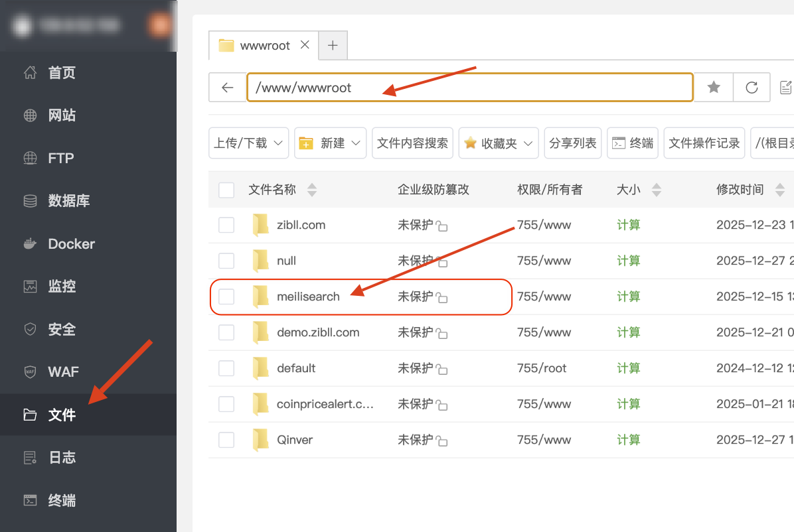Image resolution: width=794 pixels, height=532 pixels.
Task: Open a new tab with the plus button
Action: pyautogui.click(x=333, y=45)
